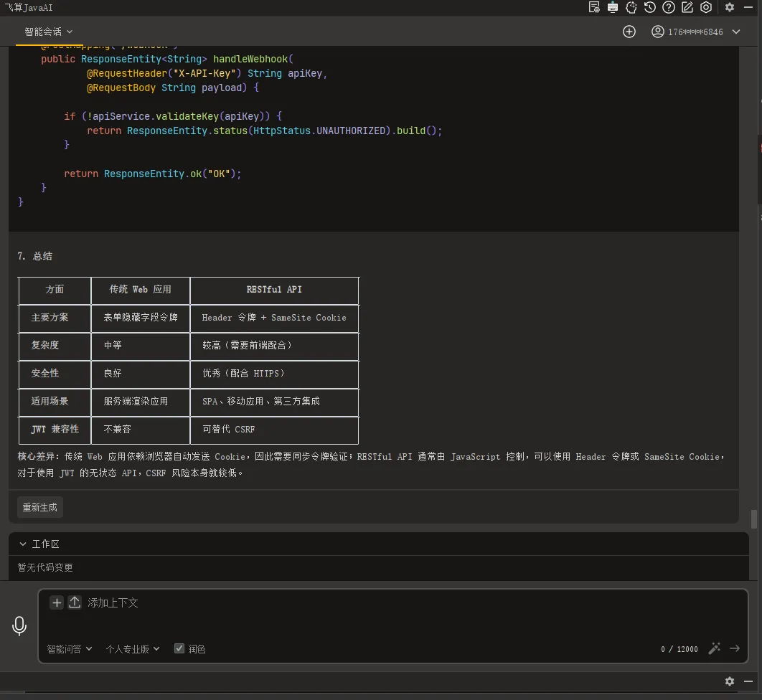Click the '服务端渲染应用' table cell

click(141, 401)
